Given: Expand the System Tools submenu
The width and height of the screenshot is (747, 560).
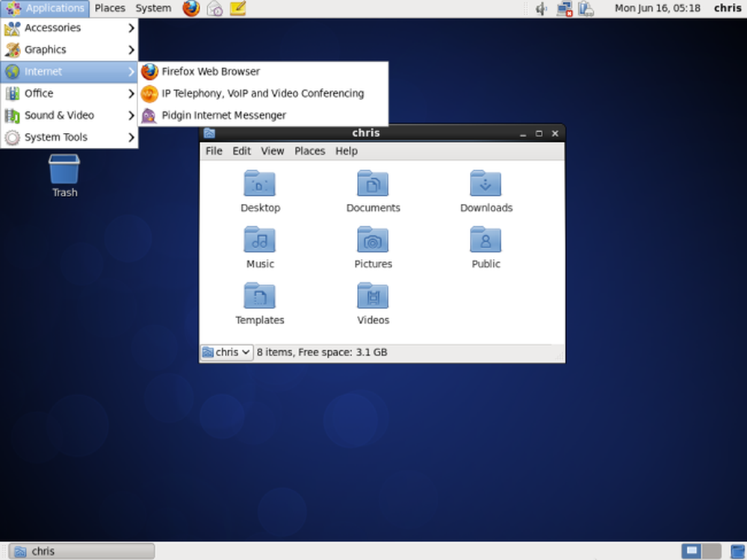Looking at the screenshot, I should (69, 137).
